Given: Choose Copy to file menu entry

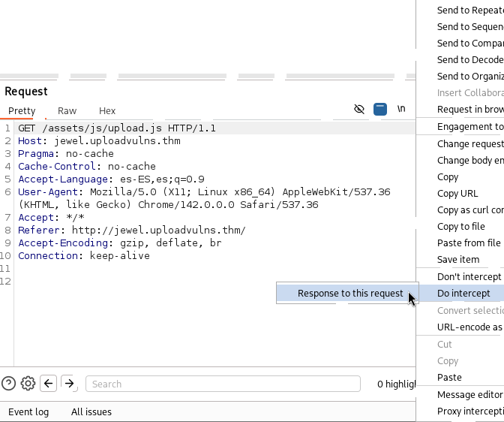Looking at the screenshot, I should 460,226.
